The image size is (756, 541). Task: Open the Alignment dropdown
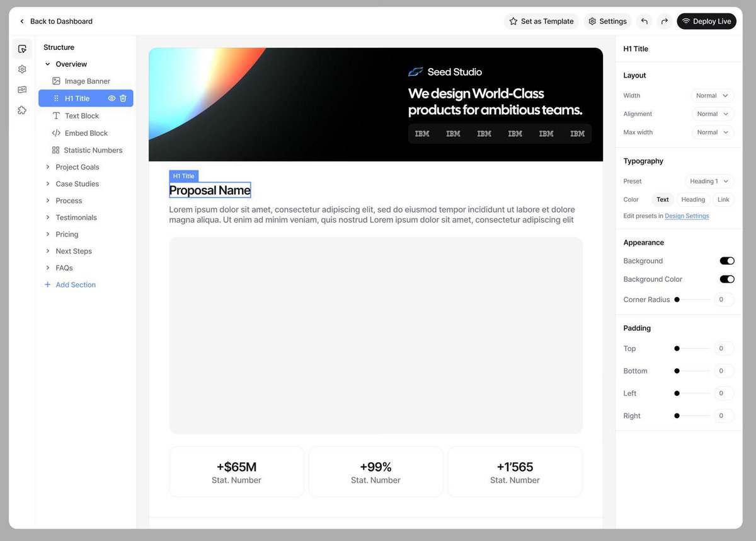(x=713, y=114)
